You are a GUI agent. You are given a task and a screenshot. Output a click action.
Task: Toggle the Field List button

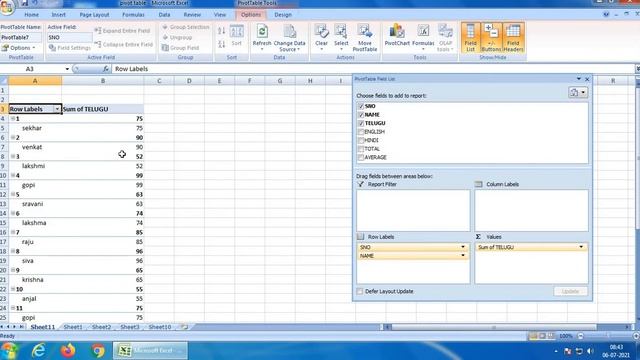[x=470, y=38]
